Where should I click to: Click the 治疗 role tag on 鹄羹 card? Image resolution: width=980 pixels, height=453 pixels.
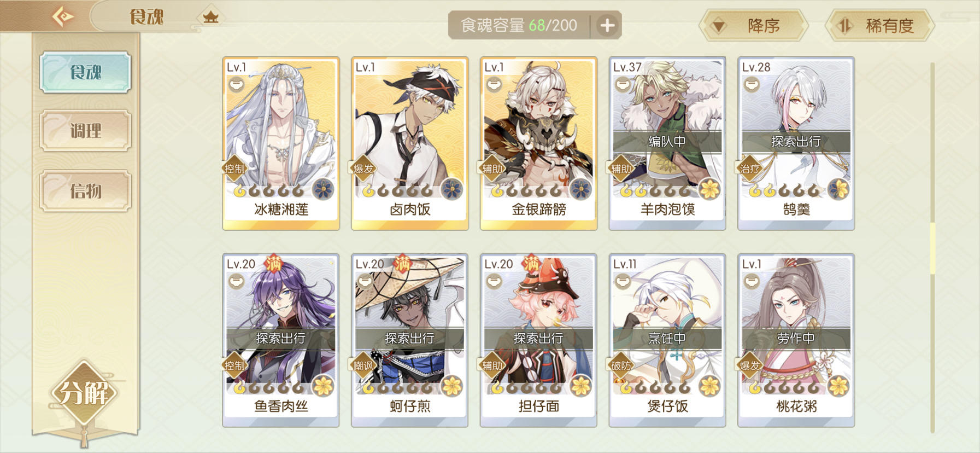(750, 169)
